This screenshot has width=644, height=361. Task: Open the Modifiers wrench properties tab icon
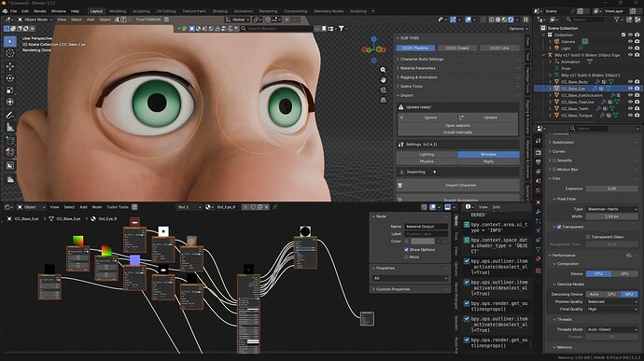[x=538, y=212]
